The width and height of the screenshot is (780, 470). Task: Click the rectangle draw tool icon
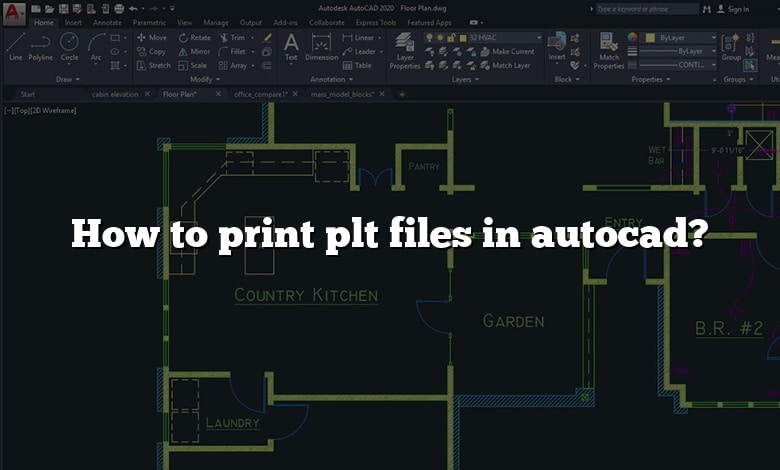(x=115, y=37)
